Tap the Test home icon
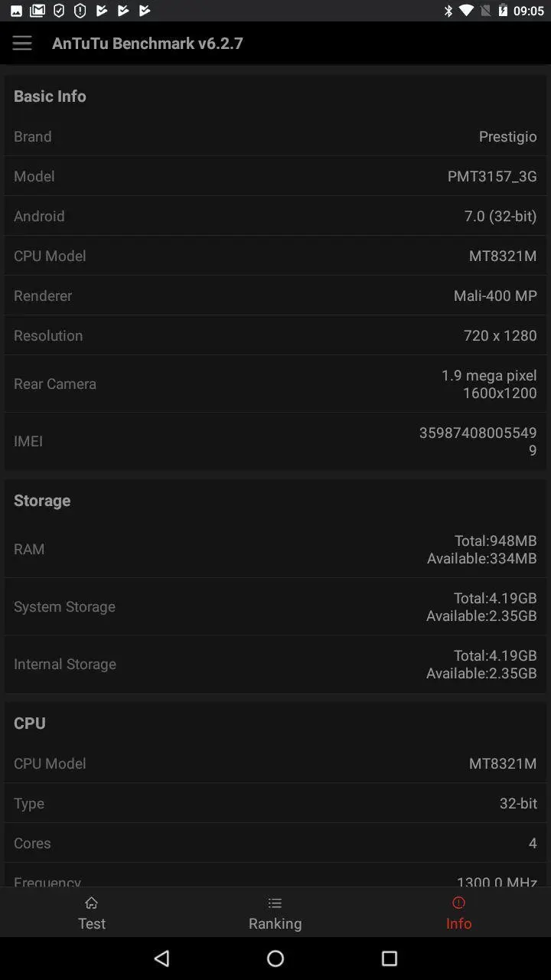 (x=91, y=903)
